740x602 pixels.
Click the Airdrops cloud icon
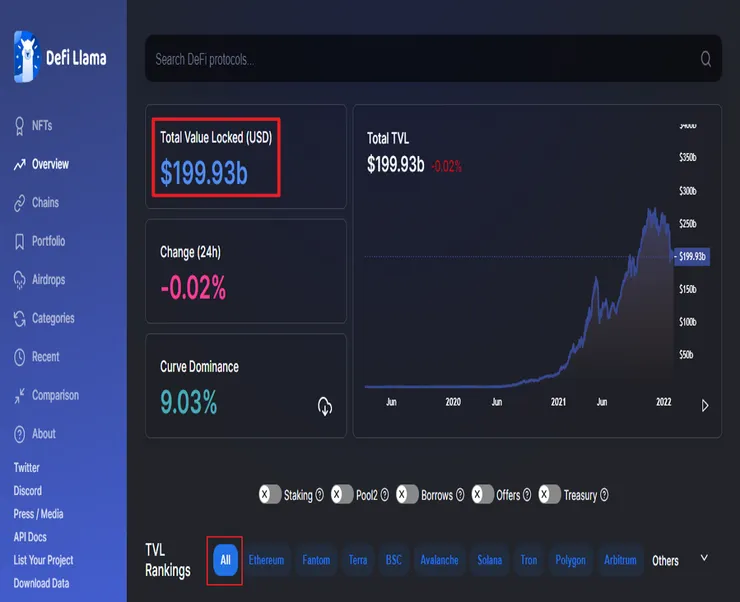(x=19, y=280)
